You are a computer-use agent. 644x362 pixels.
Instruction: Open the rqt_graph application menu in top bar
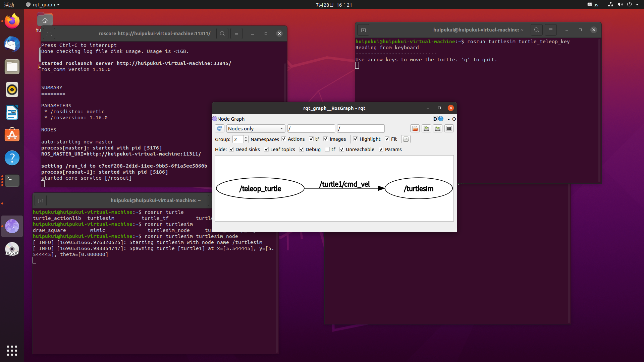pyautogui.click(x=43, y=5)
